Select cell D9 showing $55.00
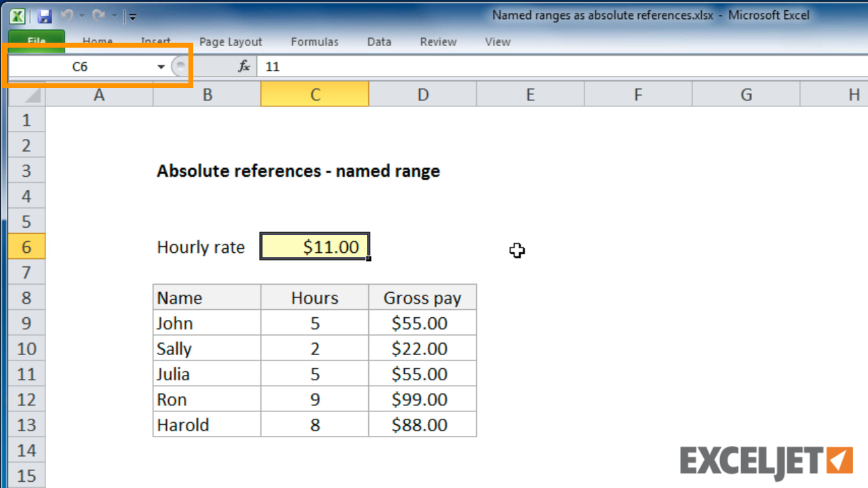Screen dimensions: 868x488 [x=422, y=323]
